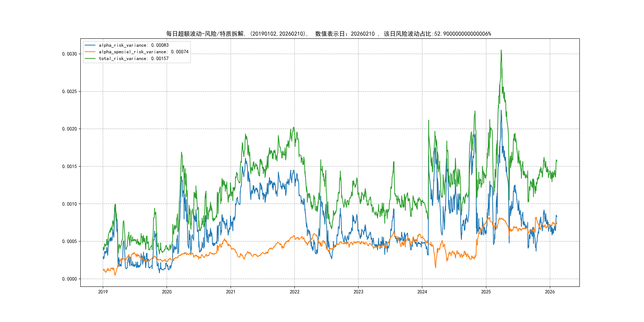This screenshot has height=322, width=644.
Task: Click the 2026 x-axis tick label
Action: [x=550, y=292]
